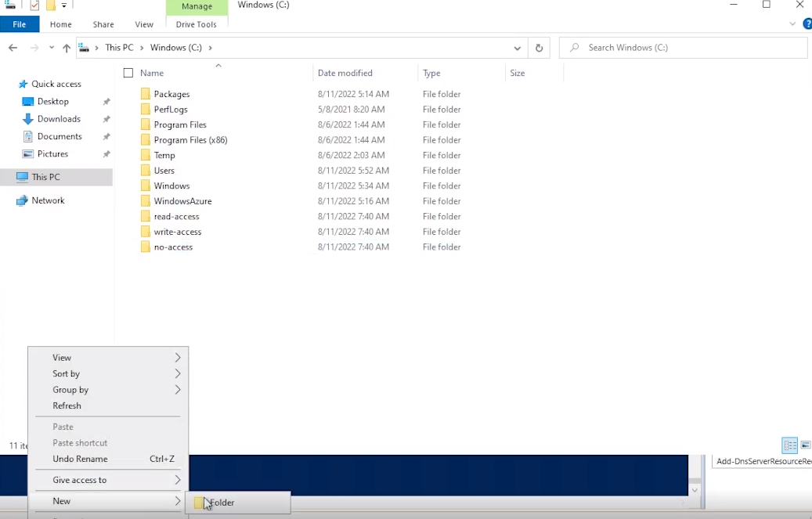The image size is (812, 519).
Task: Open Help with the question mark icon
Action: click(807, 23)
